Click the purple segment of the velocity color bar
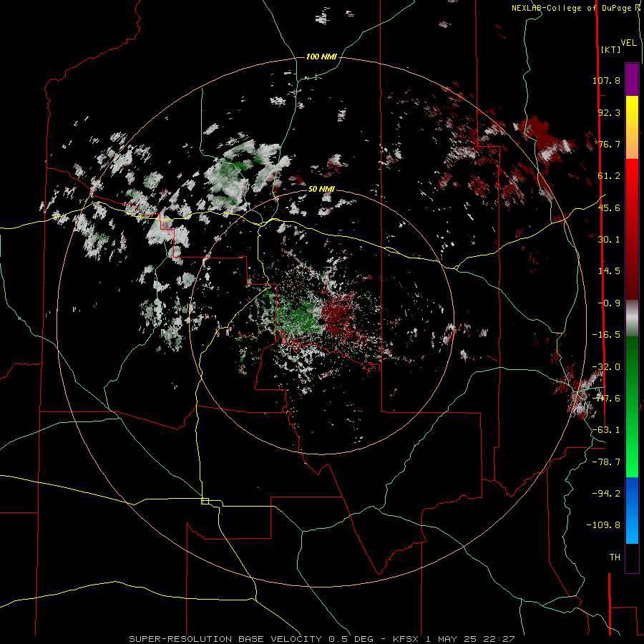This screenshot has width=644, height=644. (632, 79)
